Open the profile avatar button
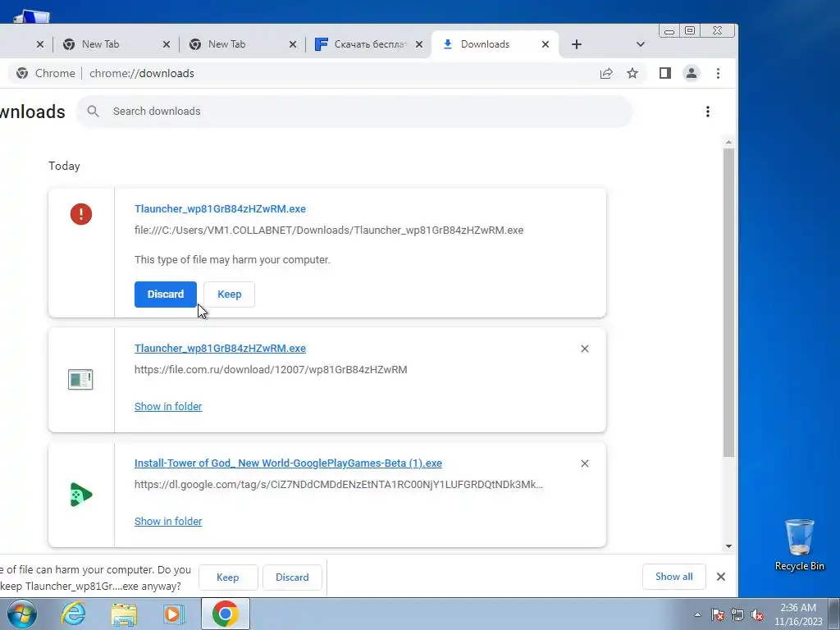 coord(692,73)
